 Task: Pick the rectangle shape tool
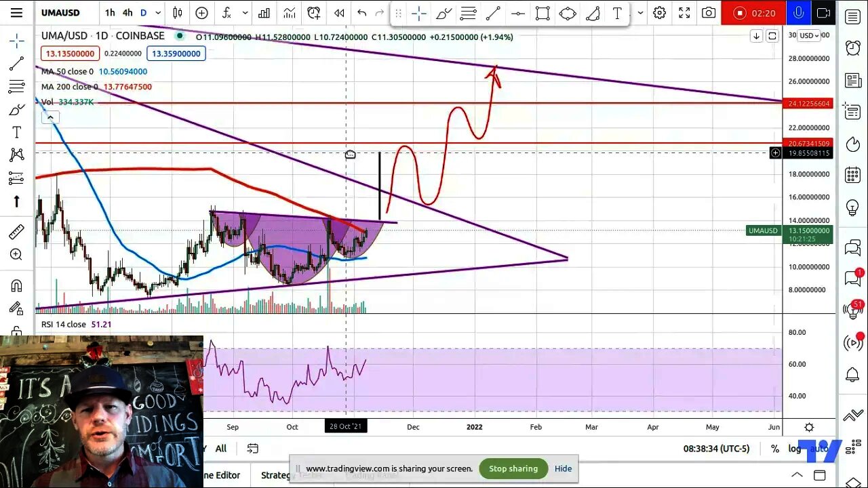click(x=542, y=12)
